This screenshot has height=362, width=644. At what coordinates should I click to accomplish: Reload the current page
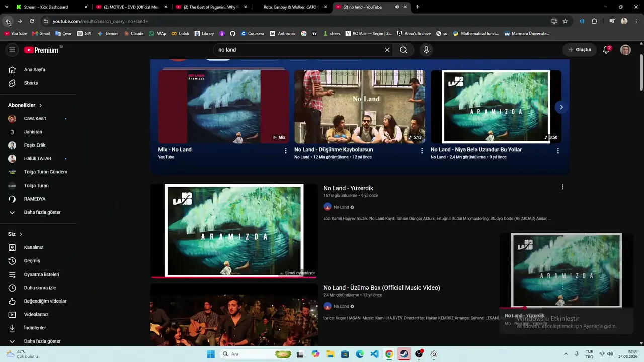(32, 21)
